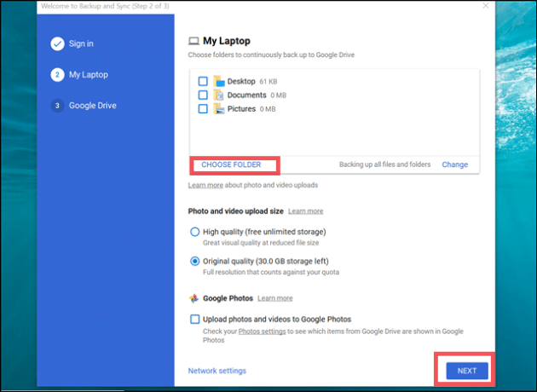Tick the Pictures folder checkbox
This screenshot has width=537, height=392.
coord(203,109)
